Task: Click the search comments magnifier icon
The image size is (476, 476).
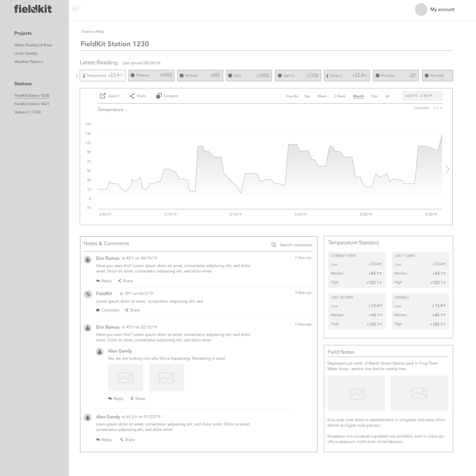Action: (274, 245)
